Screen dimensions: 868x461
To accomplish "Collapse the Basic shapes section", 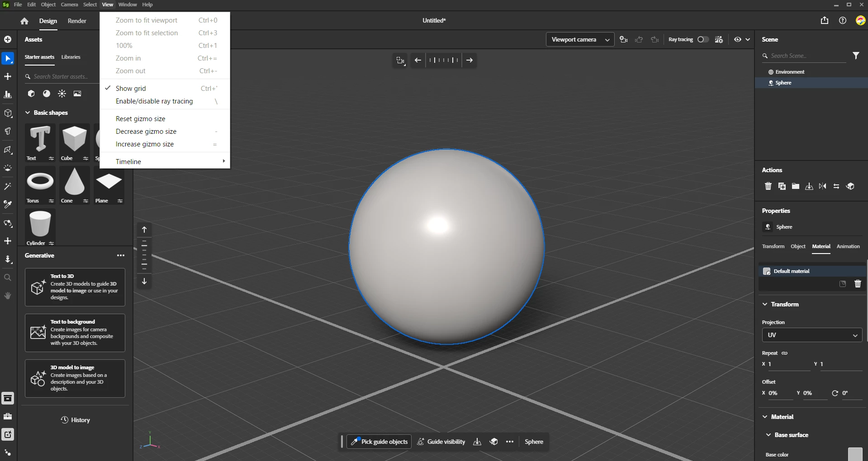I will (28, 113).
